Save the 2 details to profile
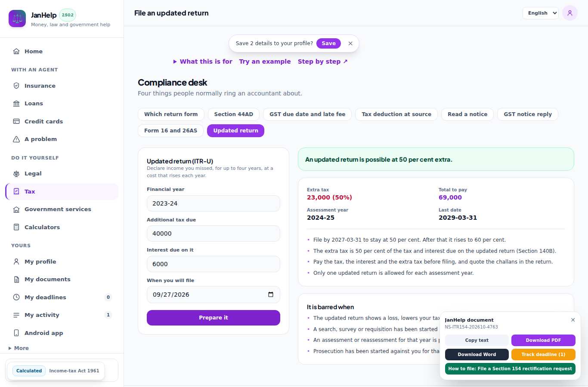 [x=328, y=43]
